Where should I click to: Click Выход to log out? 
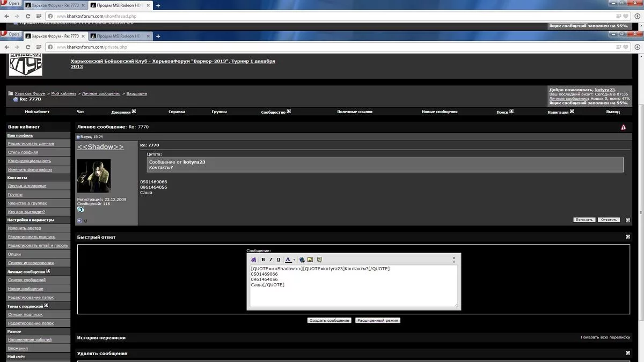[613, 112]
